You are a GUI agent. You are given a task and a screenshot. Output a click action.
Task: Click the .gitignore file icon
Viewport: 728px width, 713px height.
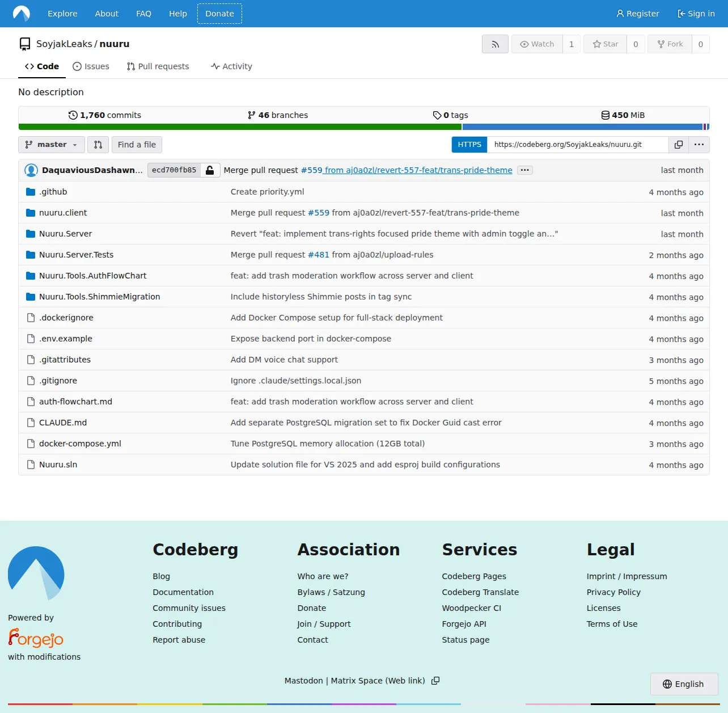tap(31, 381)
